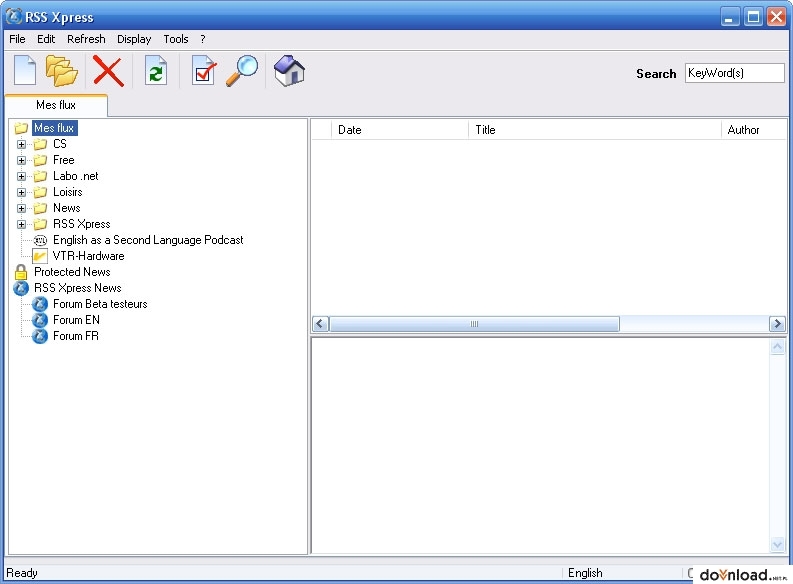Viewport: 793px width, 584px height.
Task: Select the Forum EN label
Action: tap(76, 320)
